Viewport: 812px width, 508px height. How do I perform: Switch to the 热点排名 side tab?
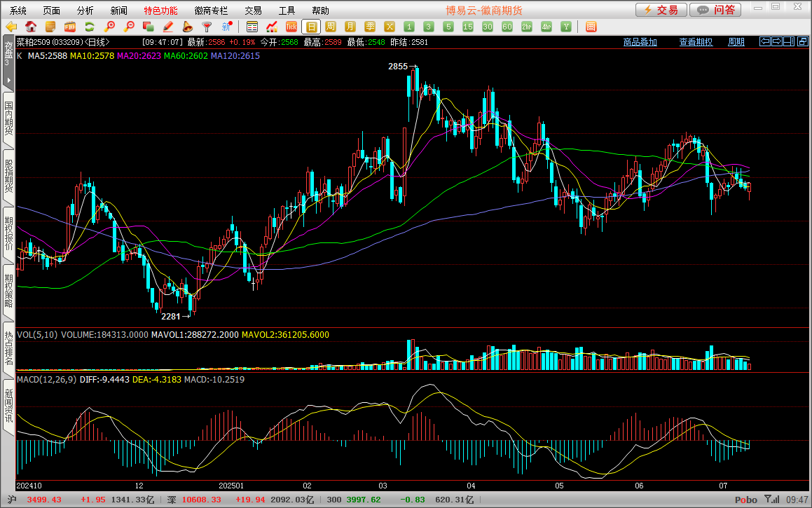pyautogui.click(x=8, y=349)
